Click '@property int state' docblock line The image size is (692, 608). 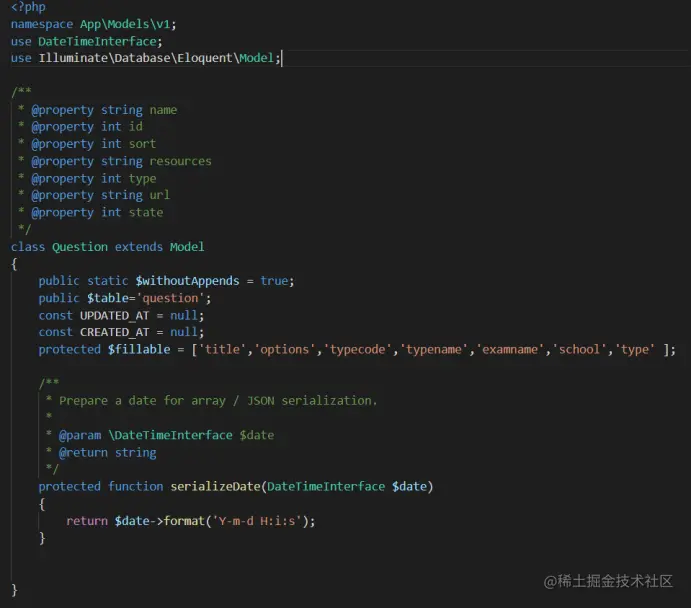coord(97,213)
